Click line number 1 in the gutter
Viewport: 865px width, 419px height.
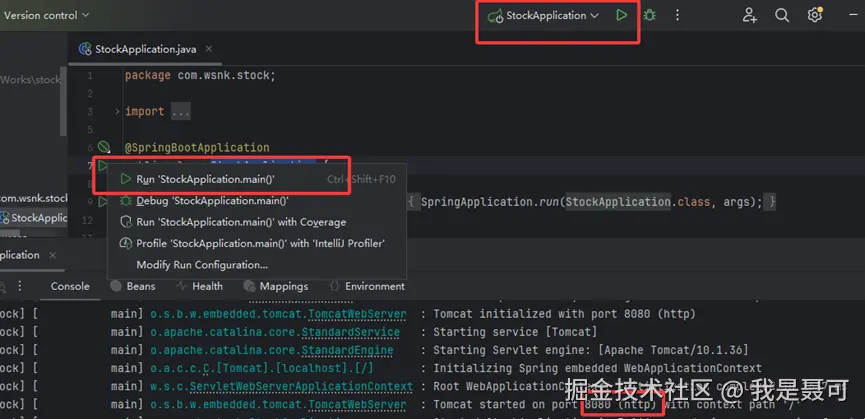89,76
